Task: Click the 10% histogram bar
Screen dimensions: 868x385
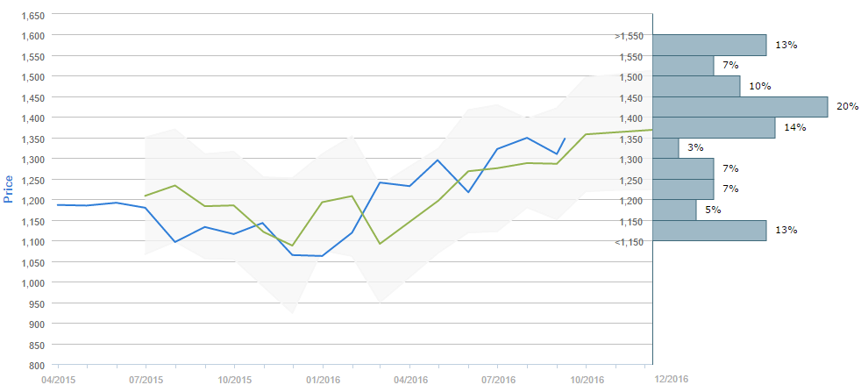Action: [696, 86]
